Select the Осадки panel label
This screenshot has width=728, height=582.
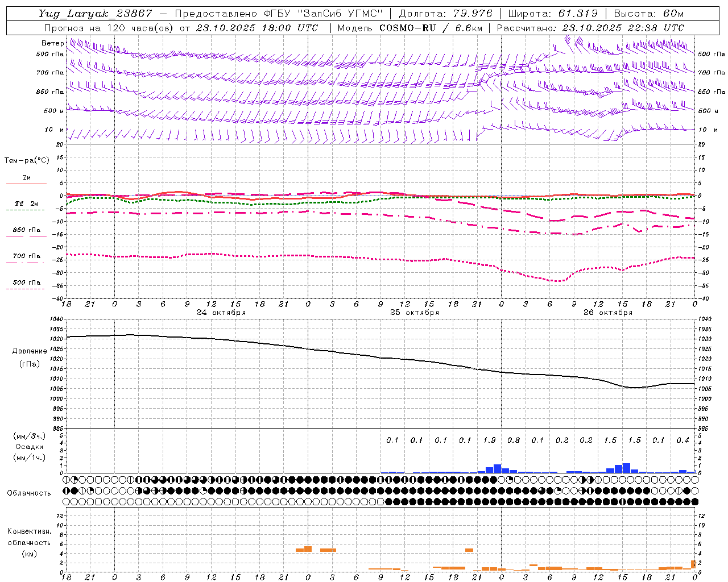(x=30, y=447)
